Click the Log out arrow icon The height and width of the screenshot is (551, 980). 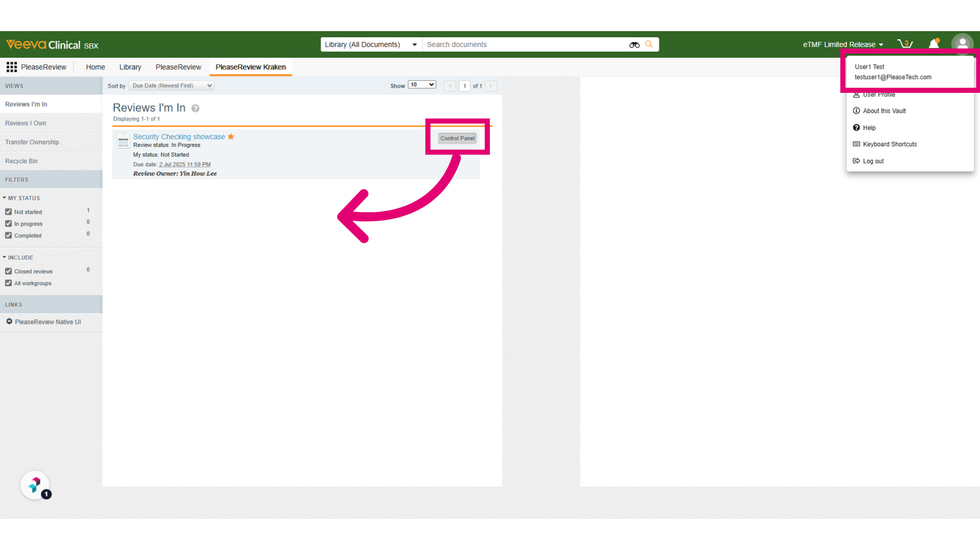[x=856, y=161]
